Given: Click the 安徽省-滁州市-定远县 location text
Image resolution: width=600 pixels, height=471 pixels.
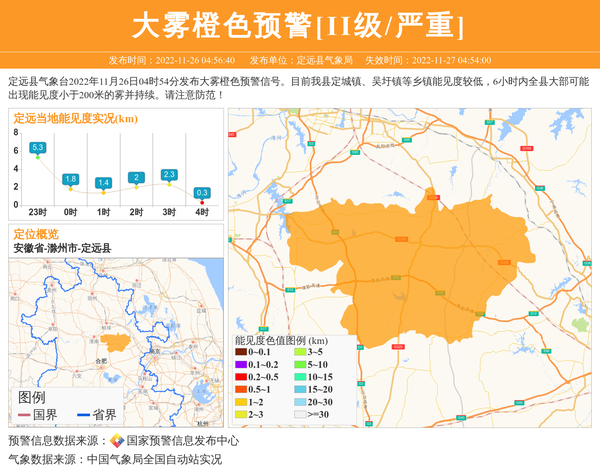Looking at the screenshot, I should [62, 248].
